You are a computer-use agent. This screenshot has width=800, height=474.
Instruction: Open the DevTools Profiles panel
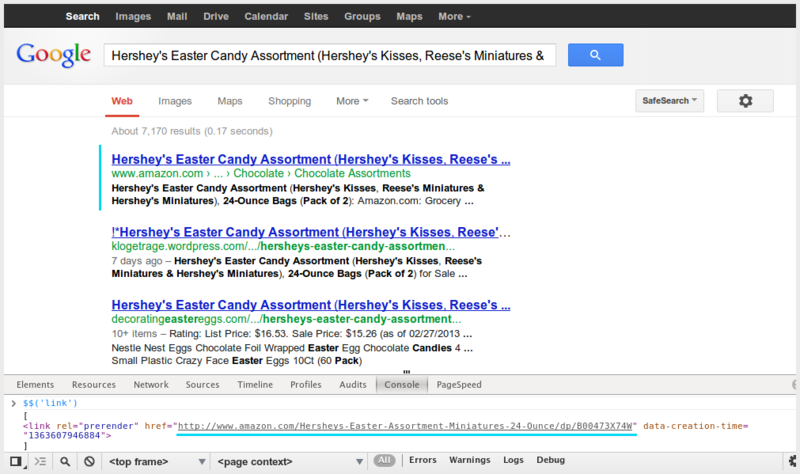[x=306, y=385]
